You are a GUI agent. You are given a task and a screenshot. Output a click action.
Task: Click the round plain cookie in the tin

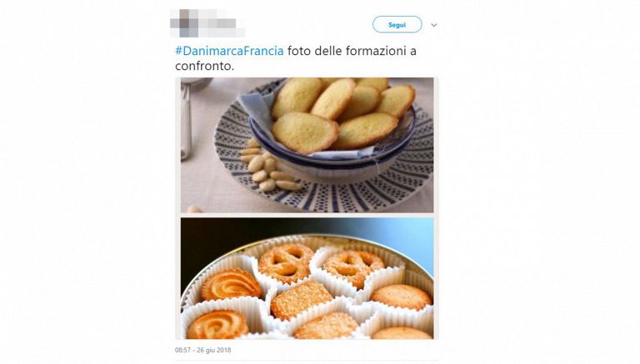pos(401,297)
